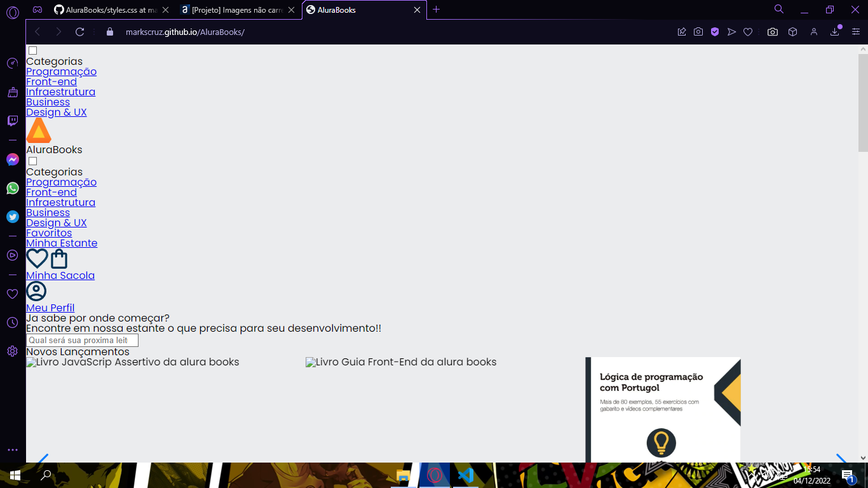868x488 pixels.
Task: Click the shopping bag icon on page
Action: pyautogui.click(x=59, y=259)
